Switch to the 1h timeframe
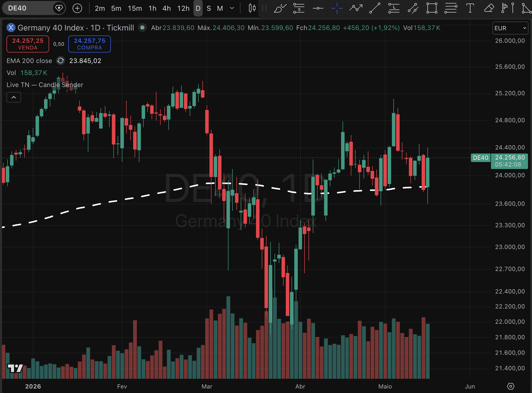 click(x=152, y=8)
